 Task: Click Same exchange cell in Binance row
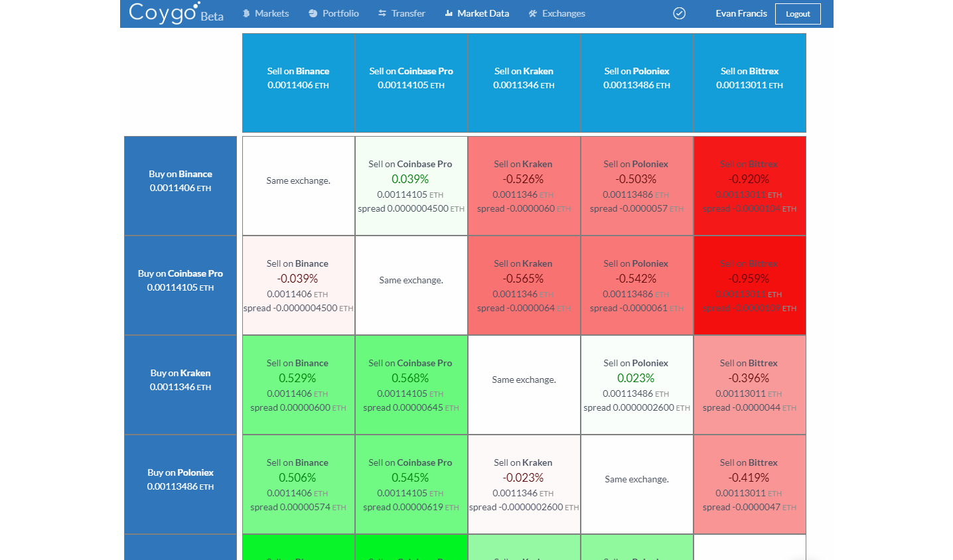pyautogui.click(x=299, y=186)
